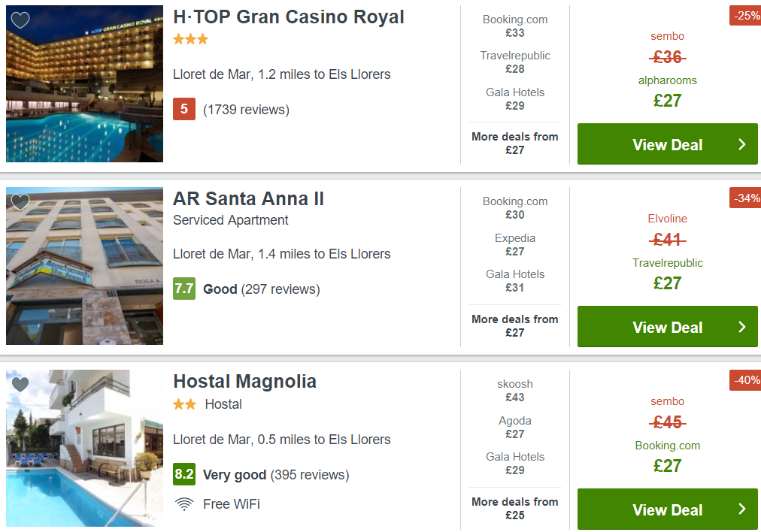Click the 8.2 rating badge
Viewport: 761px width, 532px height.
pyautogui.click(x=184, y=474)
